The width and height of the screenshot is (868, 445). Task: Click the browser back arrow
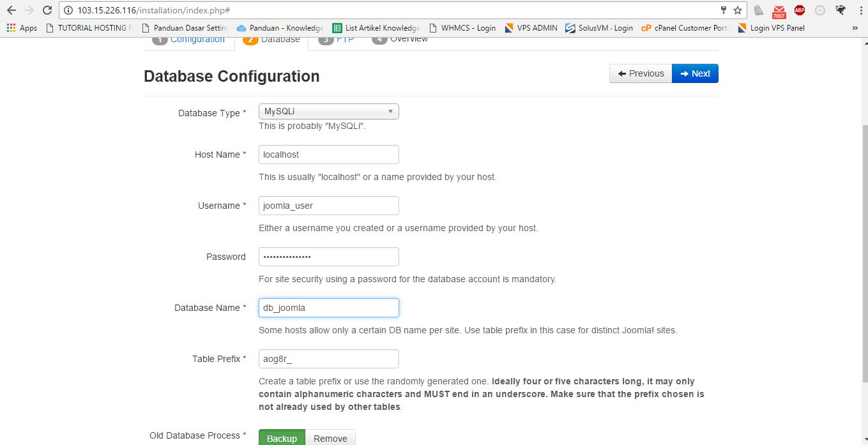pos(11,10)
